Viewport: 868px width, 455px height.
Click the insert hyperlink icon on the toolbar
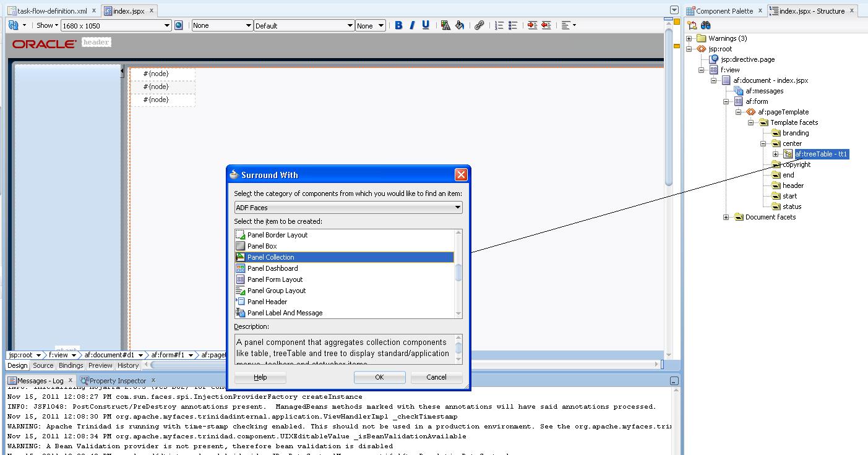point(479,25)
